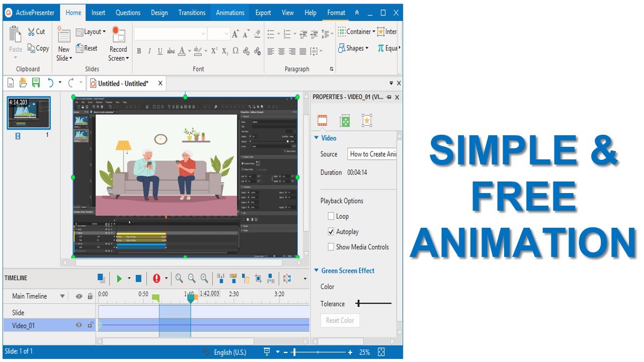Apply superscript formatting
The width and height of the screenshot is (644, 362).
pos(214,51)
